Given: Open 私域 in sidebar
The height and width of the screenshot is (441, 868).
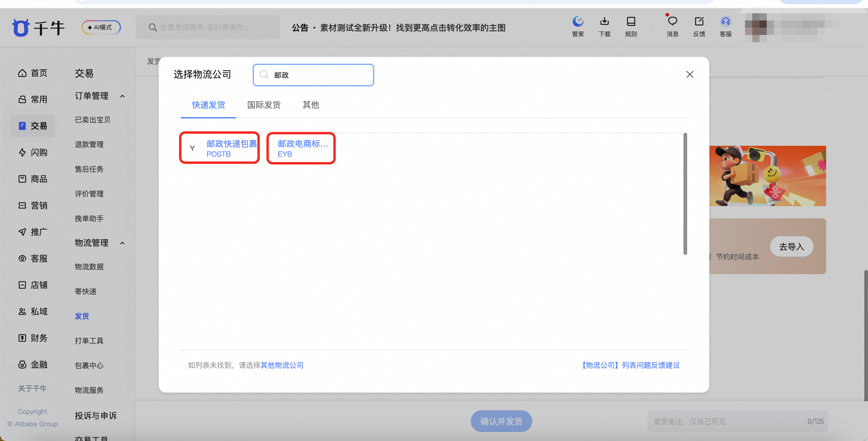Looking at the screenshot, I should (33, 311).
